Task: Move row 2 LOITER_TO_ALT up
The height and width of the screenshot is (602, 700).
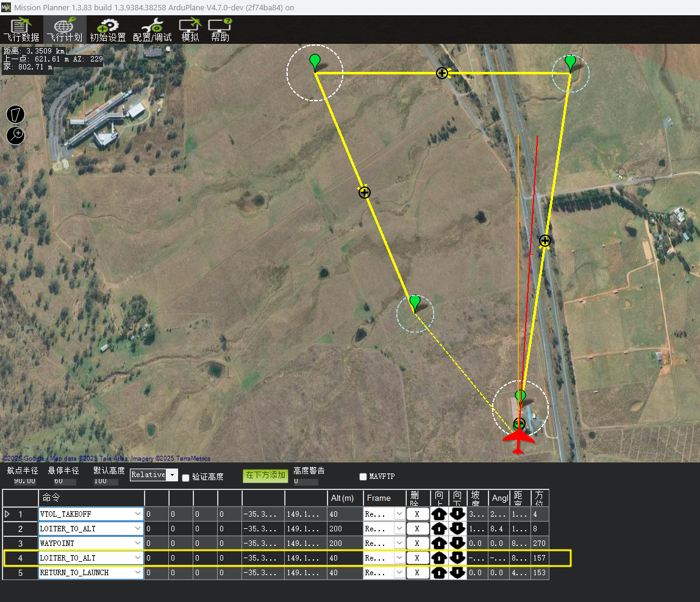Action: 438,528
